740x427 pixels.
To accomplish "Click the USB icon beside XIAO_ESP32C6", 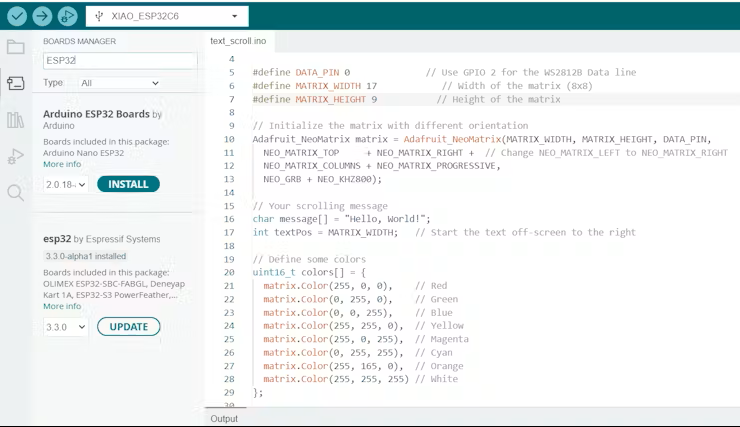I will [99, 16].
